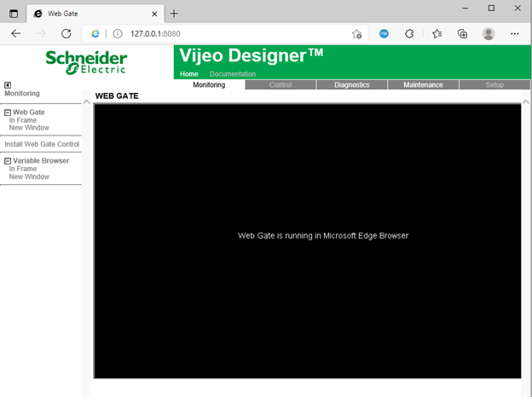
Task: Close the Web Gate tab
Action: click(x=154, y=14)
